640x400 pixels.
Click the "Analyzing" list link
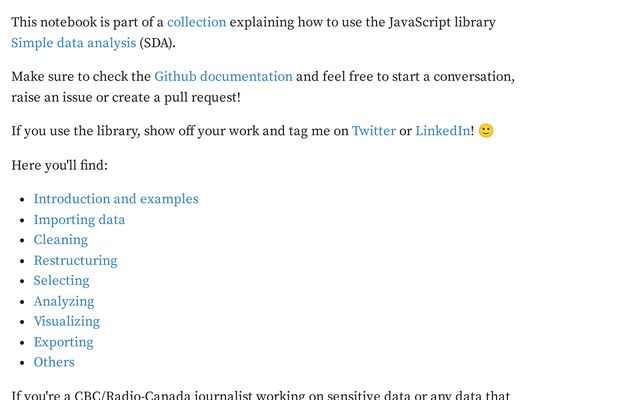pyautogui.click(x=63, y=302)
